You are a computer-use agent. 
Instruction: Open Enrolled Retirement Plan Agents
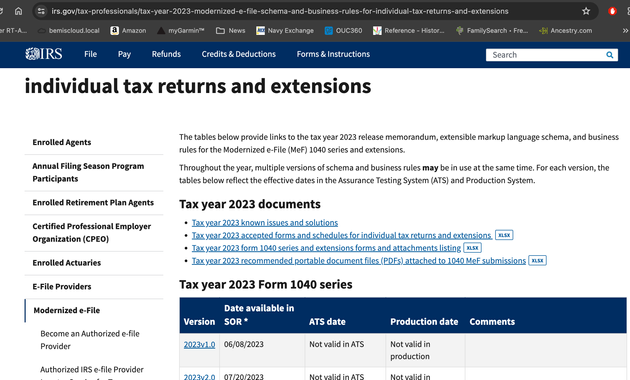click(93, 202)
